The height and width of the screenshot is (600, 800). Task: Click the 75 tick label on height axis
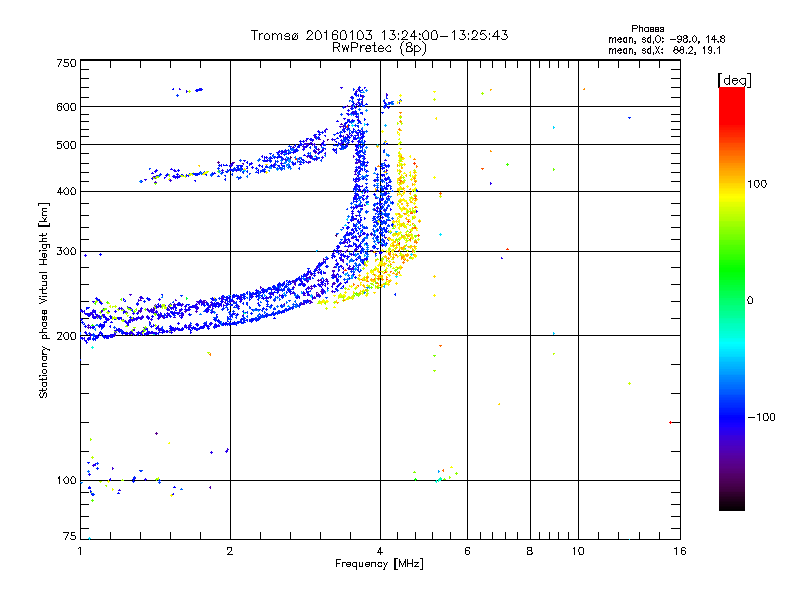tap(70, 536)
